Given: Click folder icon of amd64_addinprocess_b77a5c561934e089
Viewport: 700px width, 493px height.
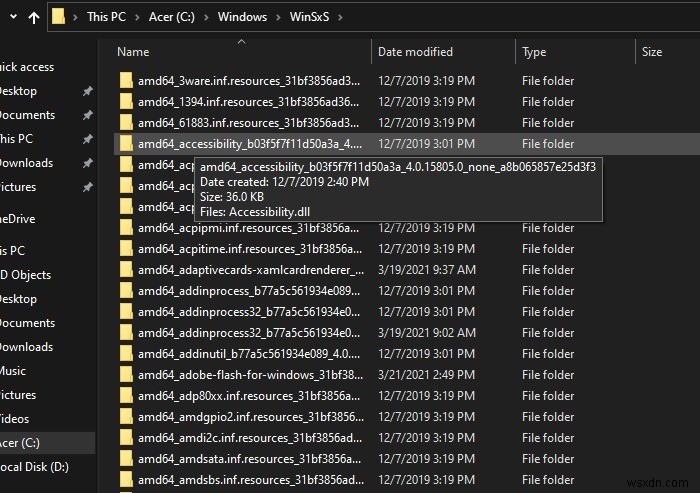Looking at the screenshot, I should [126, 291].
